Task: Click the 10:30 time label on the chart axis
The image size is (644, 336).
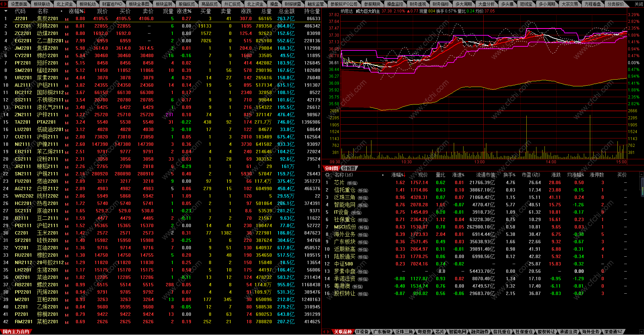Action: pyautogui.click(x=406, y=162)
